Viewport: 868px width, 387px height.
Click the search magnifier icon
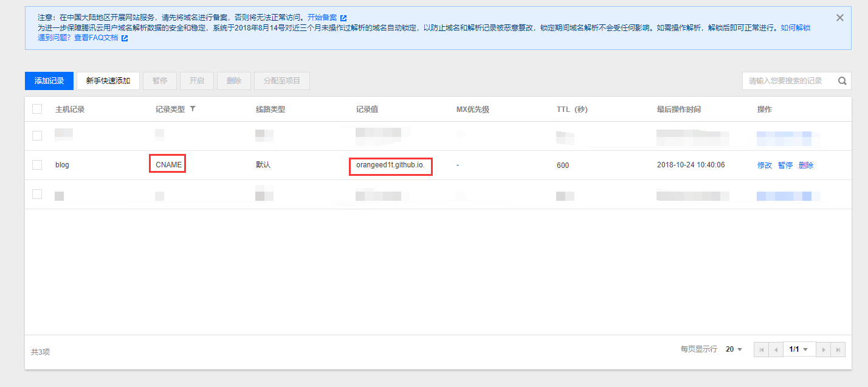click(x=842, y=81)
